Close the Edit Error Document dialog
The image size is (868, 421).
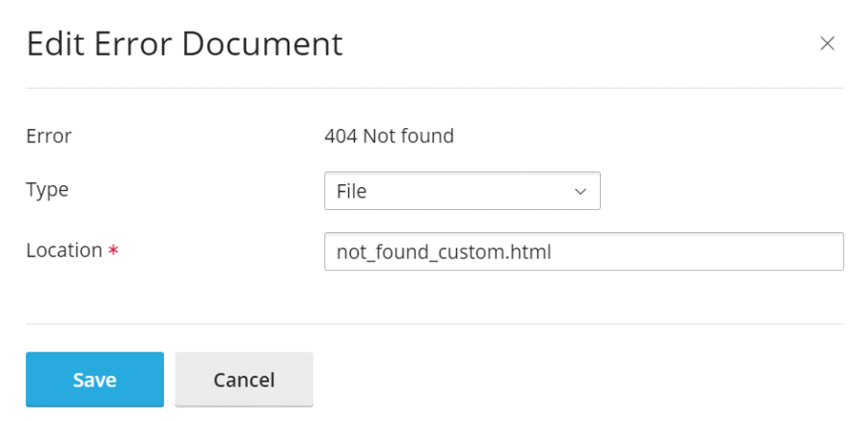click(827, 43)
